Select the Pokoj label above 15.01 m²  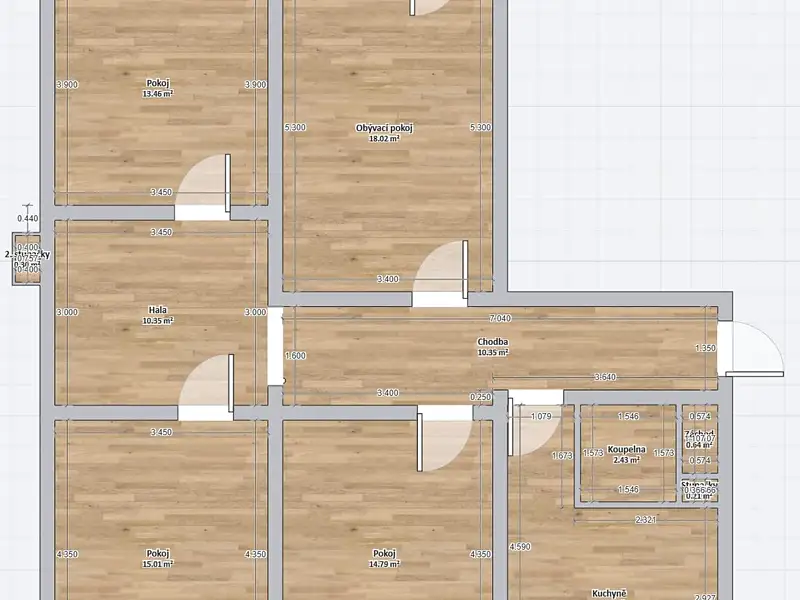click(158, 554)
